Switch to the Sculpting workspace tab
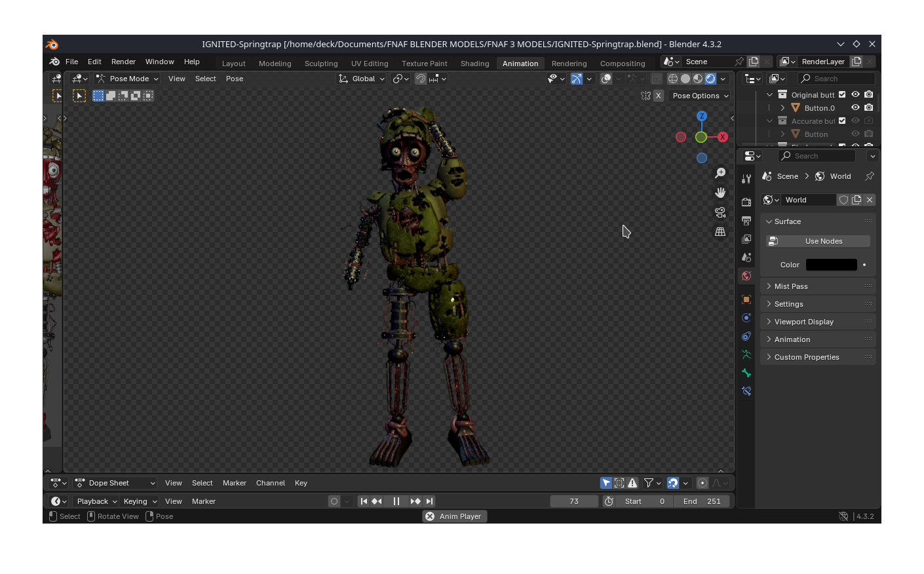 click(x=321, y=64)
